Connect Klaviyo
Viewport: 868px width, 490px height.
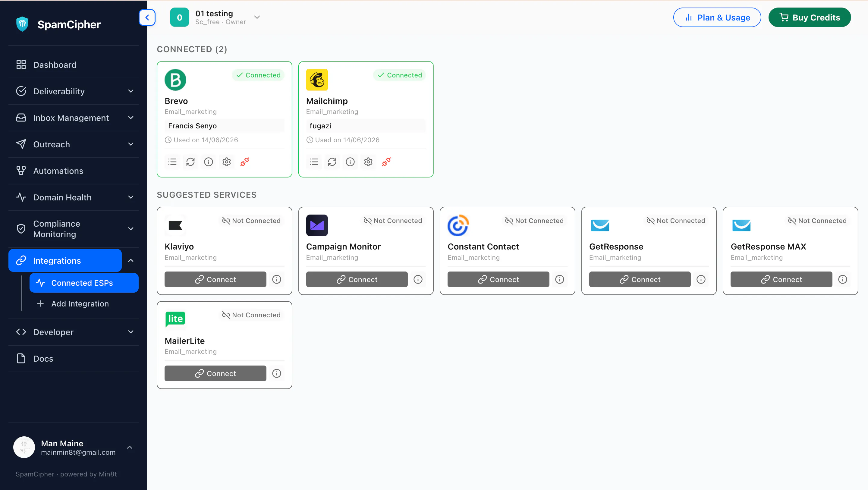tap(215, 279)
